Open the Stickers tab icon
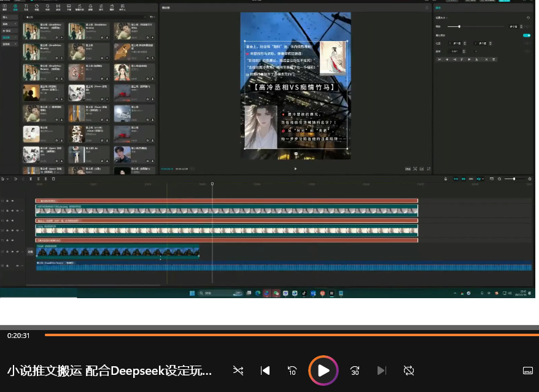The image size is (539, 392). pyautogui.click(x=37, y=7)
